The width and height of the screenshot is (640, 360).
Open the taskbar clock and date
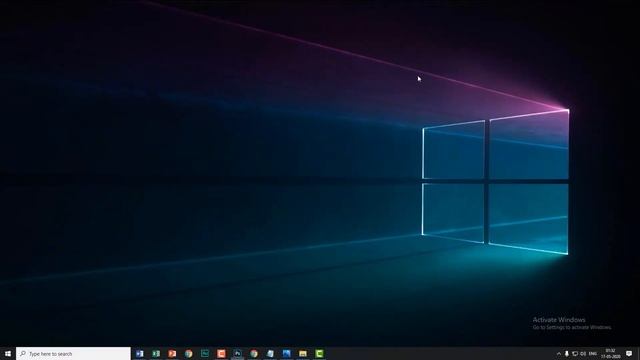pos(611,353)
